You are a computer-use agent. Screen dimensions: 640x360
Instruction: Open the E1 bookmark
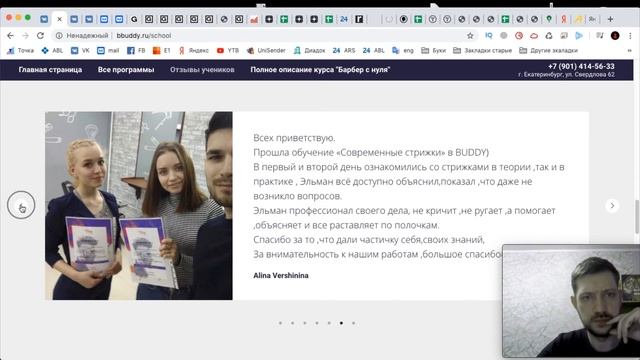coord(162,51)
